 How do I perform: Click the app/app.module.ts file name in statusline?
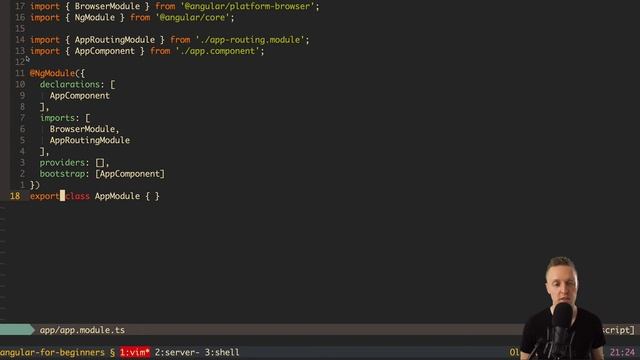point(82,330)
